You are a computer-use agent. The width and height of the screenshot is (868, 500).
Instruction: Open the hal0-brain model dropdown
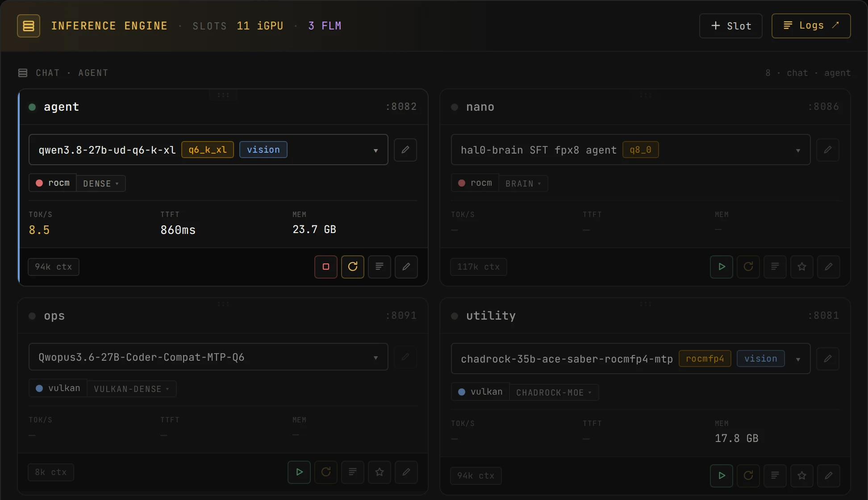pos(630,150)
